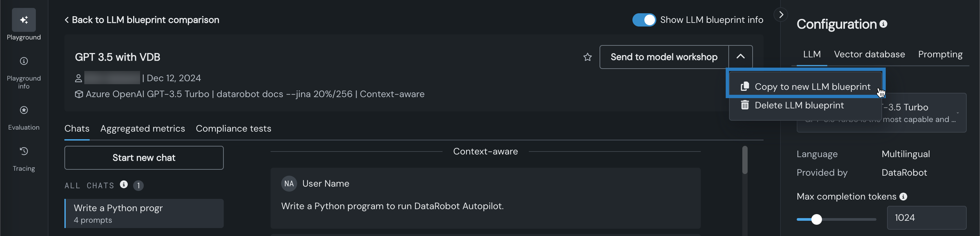Switch to the Vector database tab
Screen dimensions: 980x236
point(869,54)
